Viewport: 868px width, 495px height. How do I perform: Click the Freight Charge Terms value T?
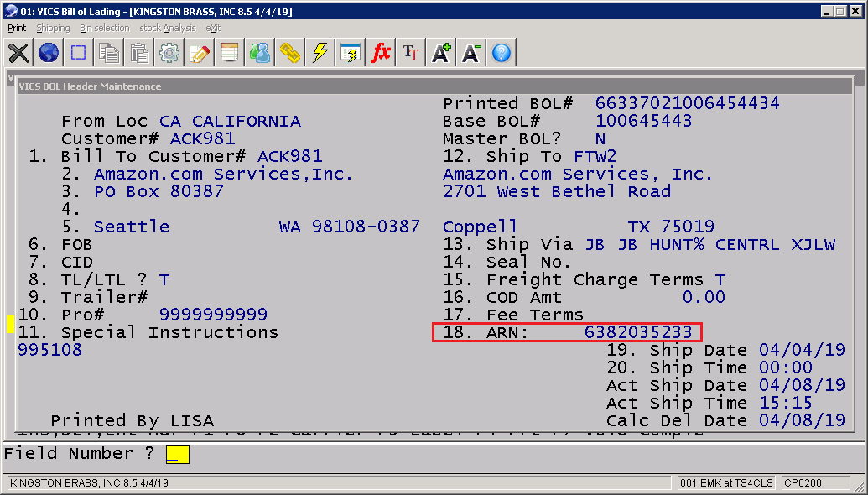(x=720, y=279)
